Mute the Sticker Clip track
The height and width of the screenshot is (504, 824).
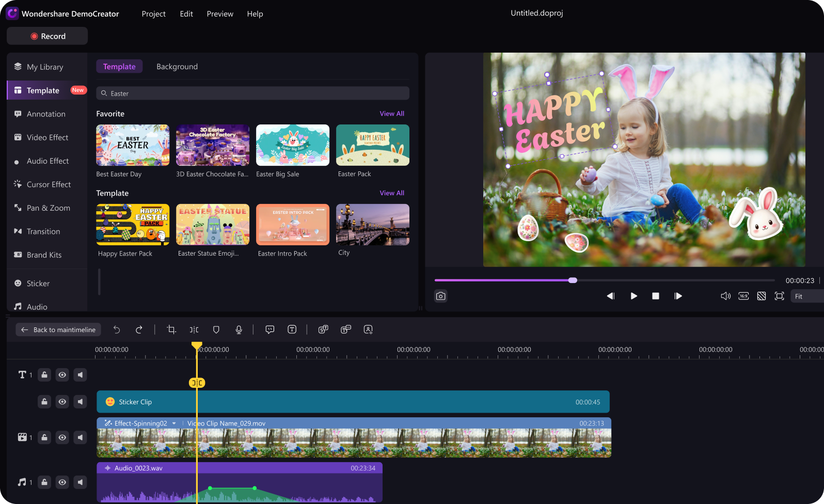coord(80,401)
